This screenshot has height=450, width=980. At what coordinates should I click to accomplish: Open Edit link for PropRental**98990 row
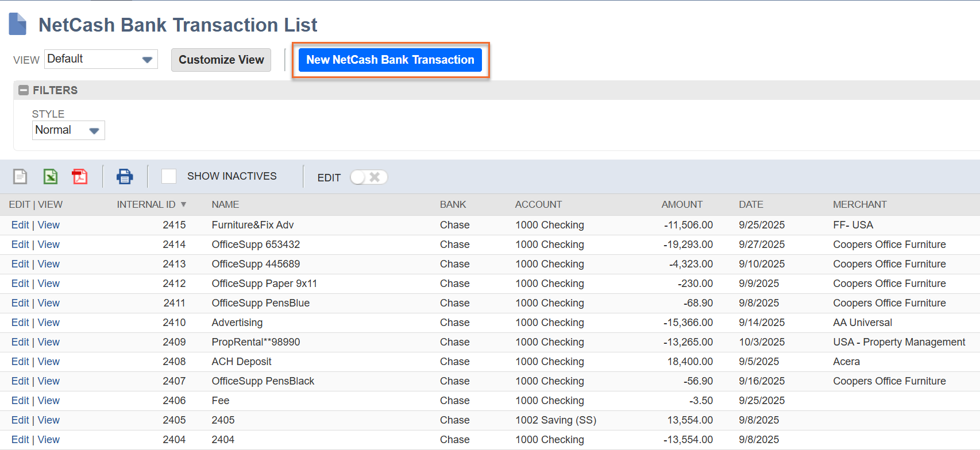click(x=20, y=342)
